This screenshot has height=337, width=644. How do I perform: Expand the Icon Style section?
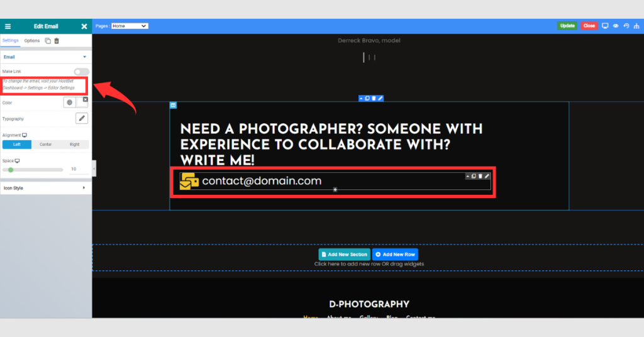pos(45,188)
